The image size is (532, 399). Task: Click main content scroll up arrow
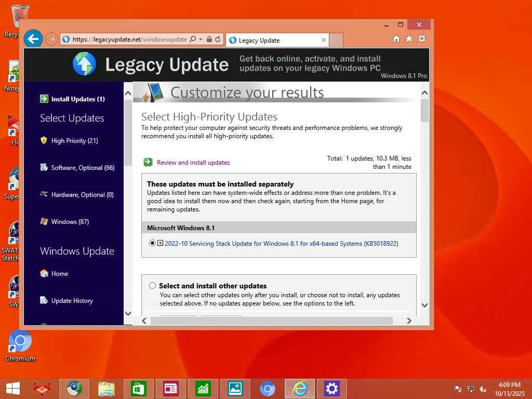tap(424, 92)
